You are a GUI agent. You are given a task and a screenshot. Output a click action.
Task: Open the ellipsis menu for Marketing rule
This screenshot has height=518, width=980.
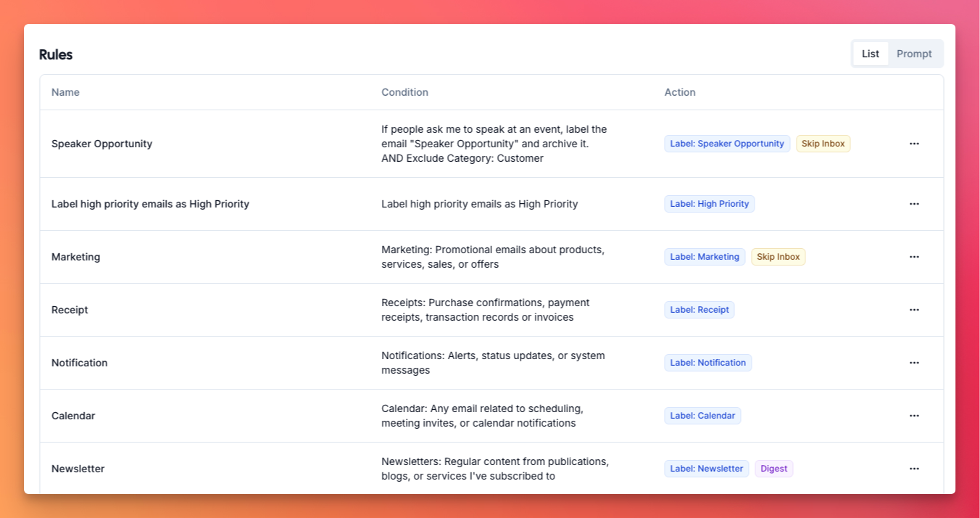[914, 257]
